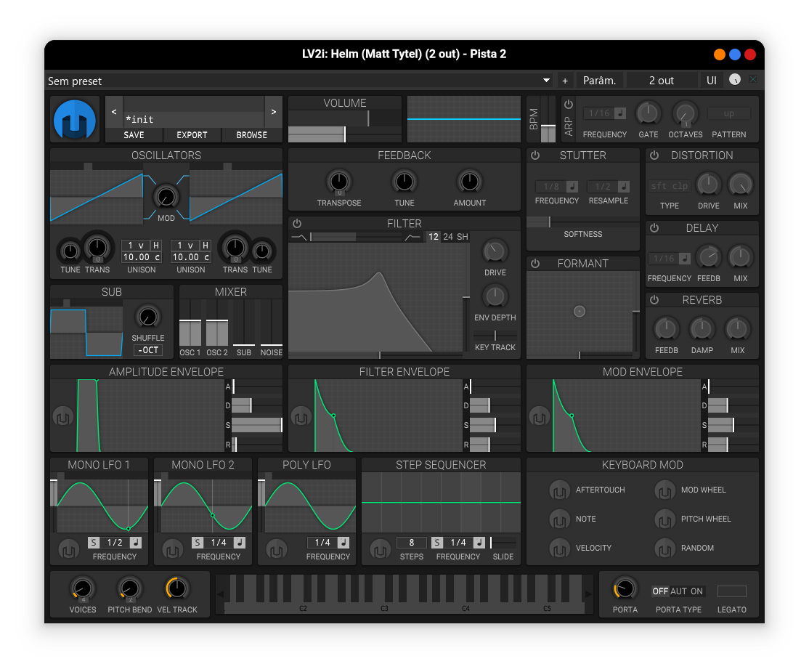This screenshot has width=809, height=672.
Task: Click the Helm logo icon
Action: point(75,120)
